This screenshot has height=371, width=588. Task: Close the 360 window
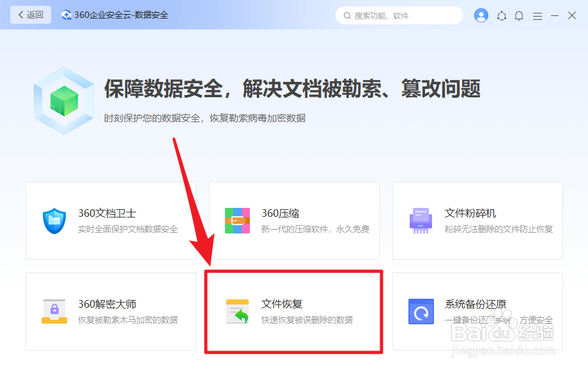(572, 15)
